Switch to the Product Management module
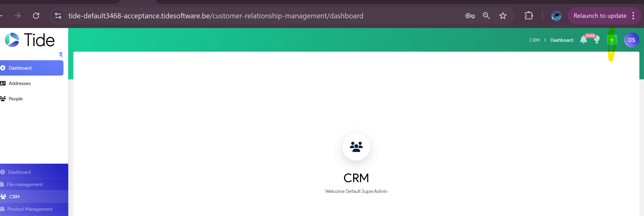This screenshot has width=644, height=216. coord(30,209)
